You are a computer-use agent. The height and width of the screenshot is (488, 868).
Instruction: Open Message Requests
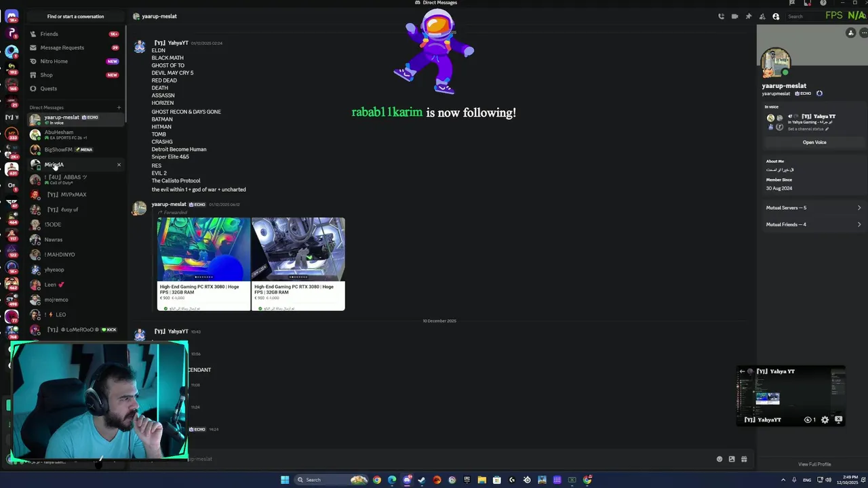click(x=75, y=47)
